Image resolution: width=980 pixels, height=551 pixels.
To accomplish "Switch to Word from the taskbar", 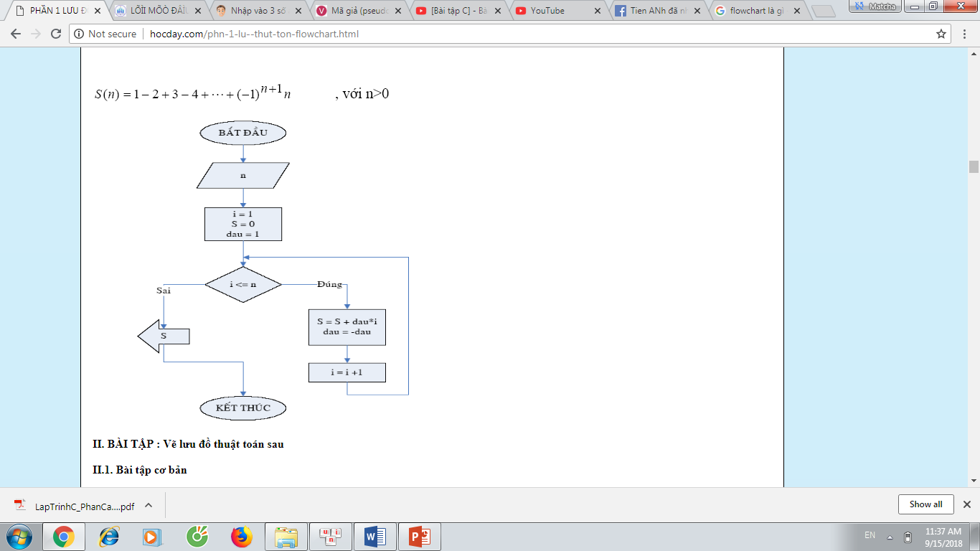I will 375,537.
